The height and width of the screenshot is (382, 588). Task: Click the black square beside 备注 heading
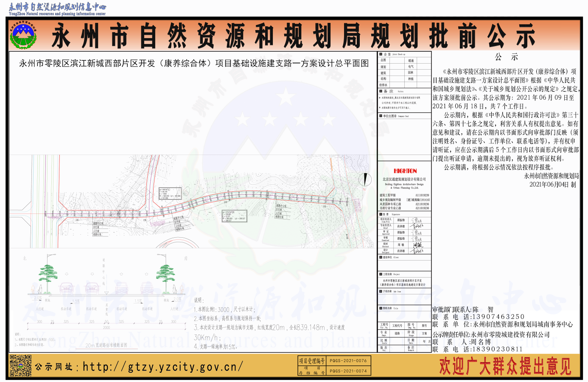381,91
